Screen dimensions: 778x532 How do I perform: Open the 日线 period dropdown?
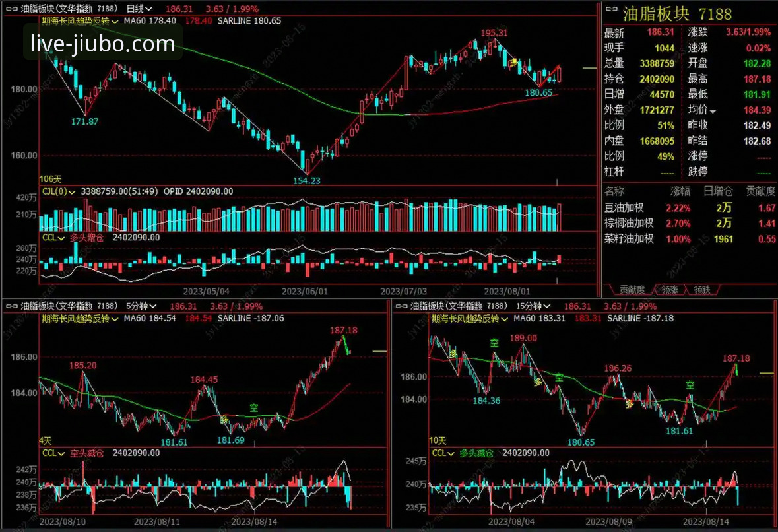point(139,9)
